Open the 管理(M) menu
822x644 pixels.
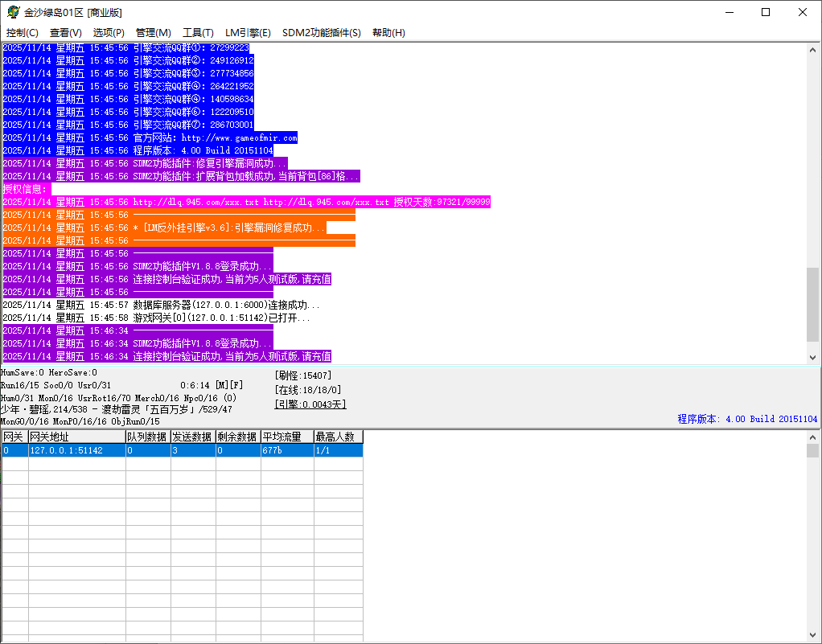(x=153, y=33)
